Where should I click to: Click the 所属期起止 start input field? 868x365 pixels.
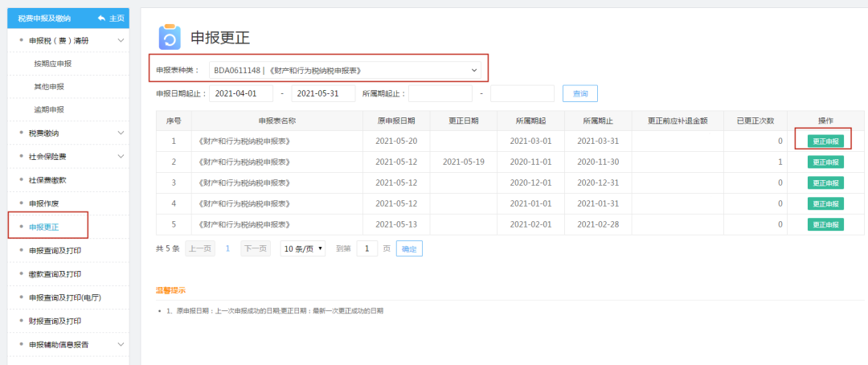point(440,93)
